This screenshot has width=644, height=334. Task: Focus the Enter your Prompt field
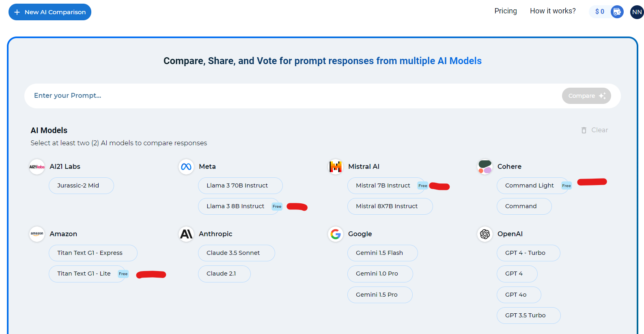click(292, 96)
